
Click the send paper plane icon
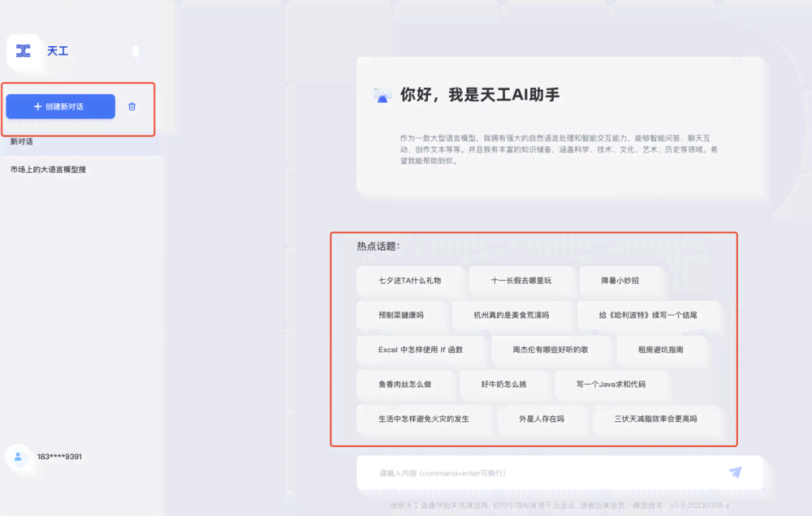[x=736, y=472]
